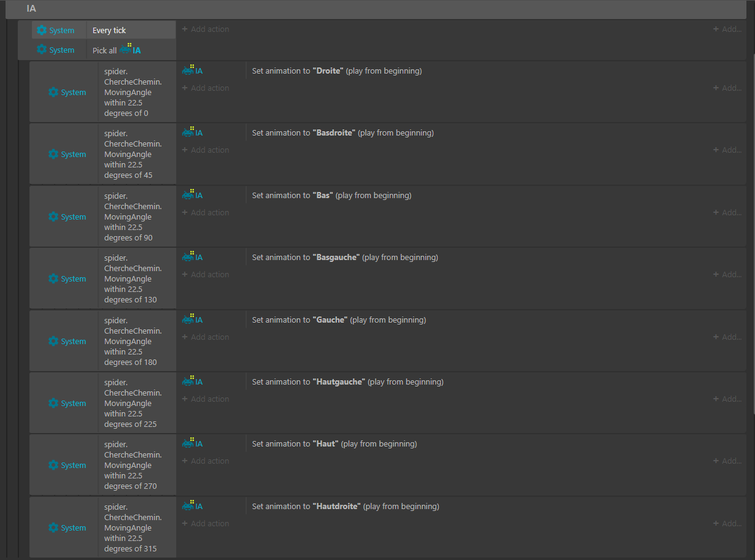This screenshot has height=560, width=755.
Task: Click IA sprite icon for Hautgauche action
Action: (188, 381)
